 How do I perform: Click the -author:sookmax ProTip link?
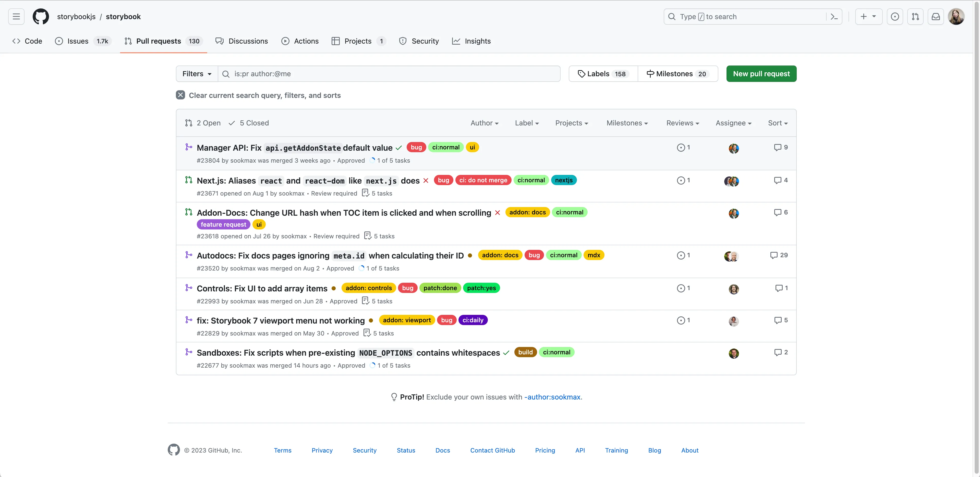click(x=552, y=397)
